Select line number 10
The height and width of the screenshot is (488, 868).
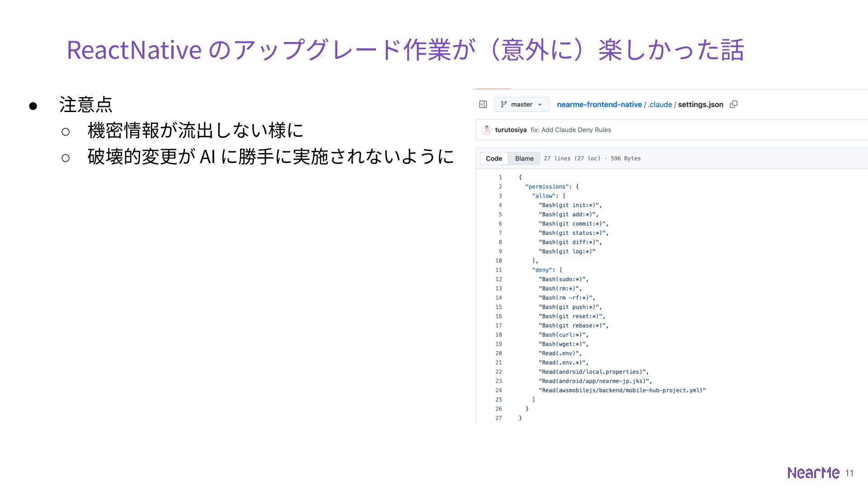pyautogui.click(x=499, y=261)
